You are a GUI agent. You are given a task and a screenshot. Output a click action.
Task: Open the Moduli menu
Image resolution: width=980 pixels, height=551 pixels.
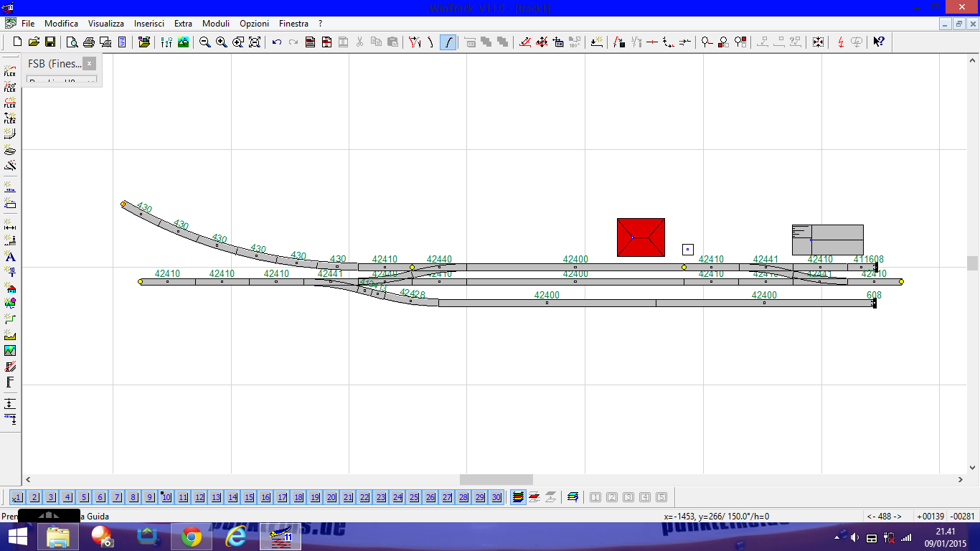216,24
